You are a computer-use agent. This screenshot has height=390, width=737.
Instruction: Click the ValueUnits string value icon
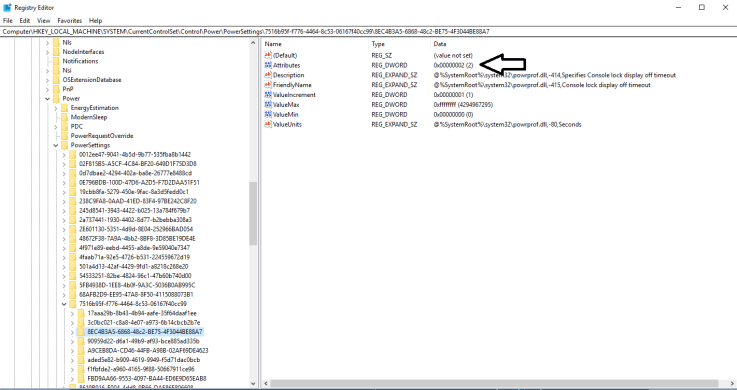click(x=268, y=125)
